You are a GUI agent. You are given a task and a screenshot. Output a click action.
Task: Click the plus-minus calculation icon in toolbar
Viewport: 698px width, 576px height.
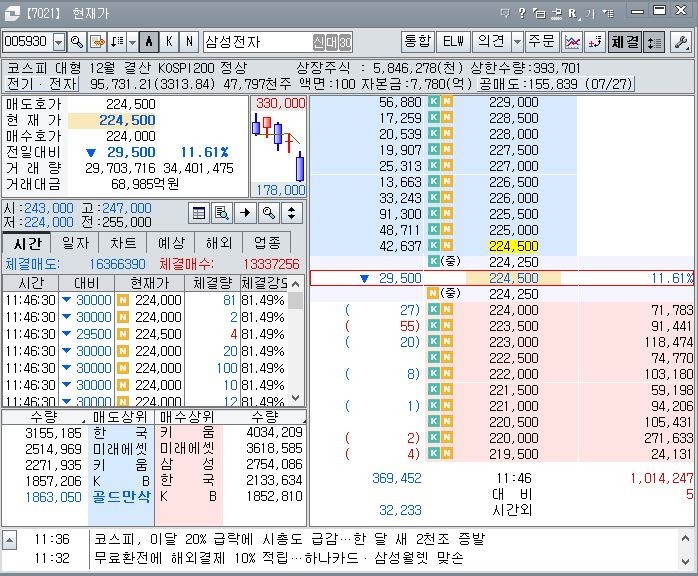(595, 42)
